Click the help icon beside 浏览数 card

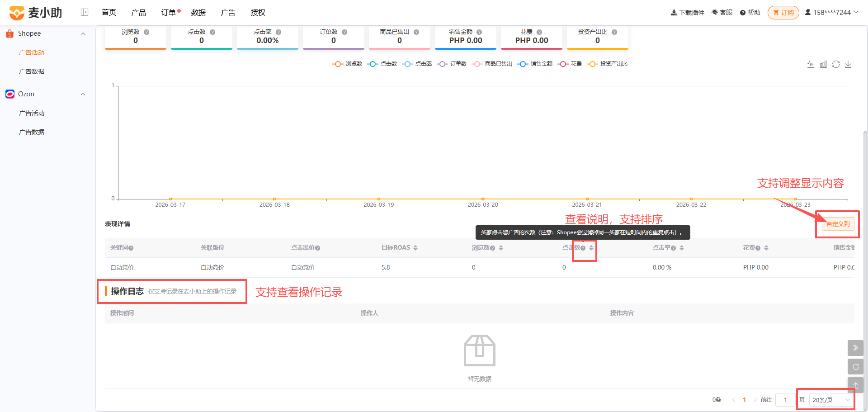point(146,32)
